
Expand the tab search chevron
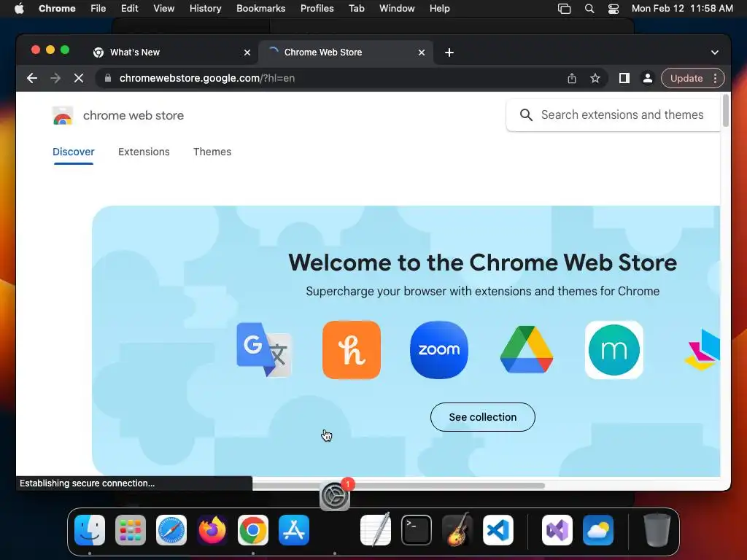(715, 52)
